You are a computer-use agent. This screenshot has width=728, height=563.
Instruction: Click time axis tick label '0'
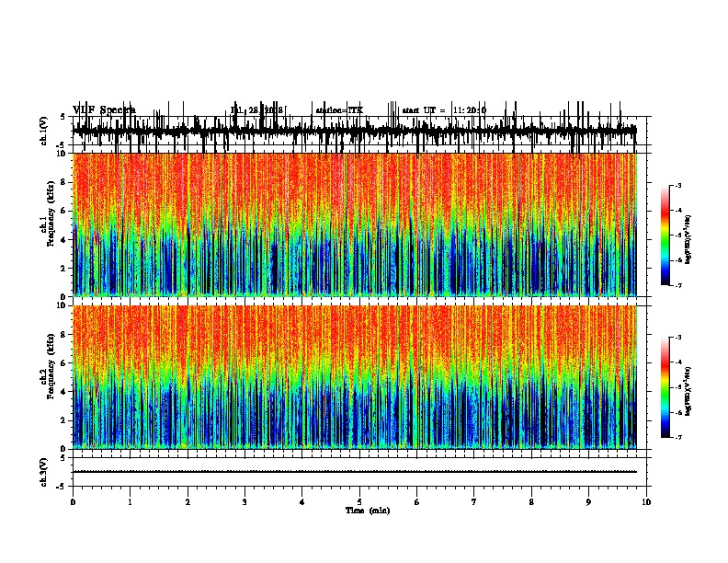[x=73, y=502]
